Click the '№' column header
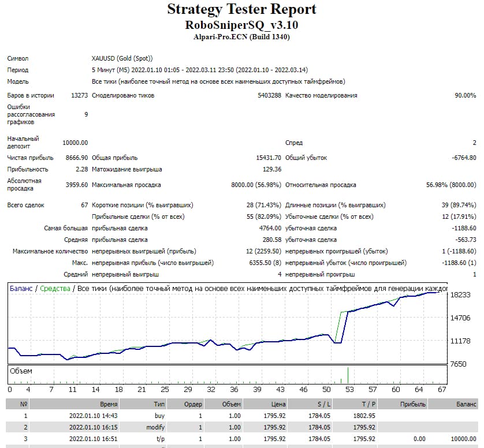 pos(24,405)
